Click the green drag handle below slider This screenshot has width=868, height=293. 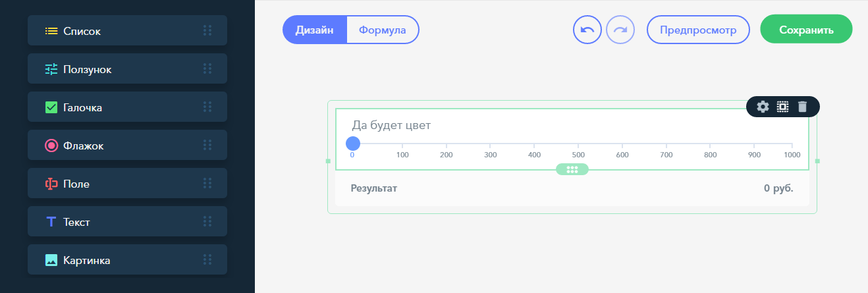click(572, 169)
